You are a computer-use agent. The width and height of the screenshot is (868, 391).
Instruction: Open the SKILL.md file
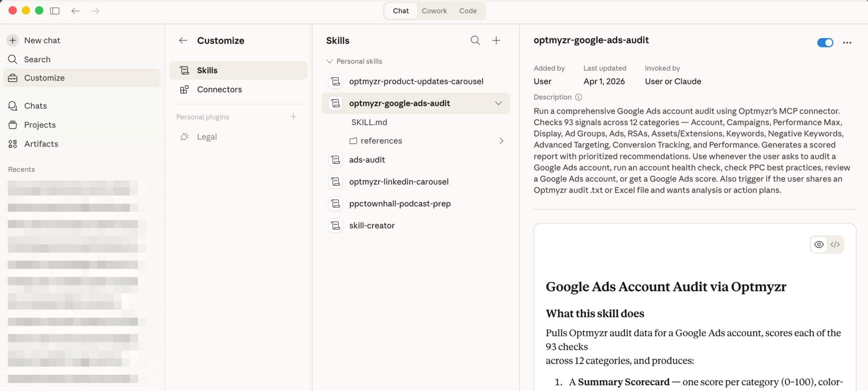point(369,123)
